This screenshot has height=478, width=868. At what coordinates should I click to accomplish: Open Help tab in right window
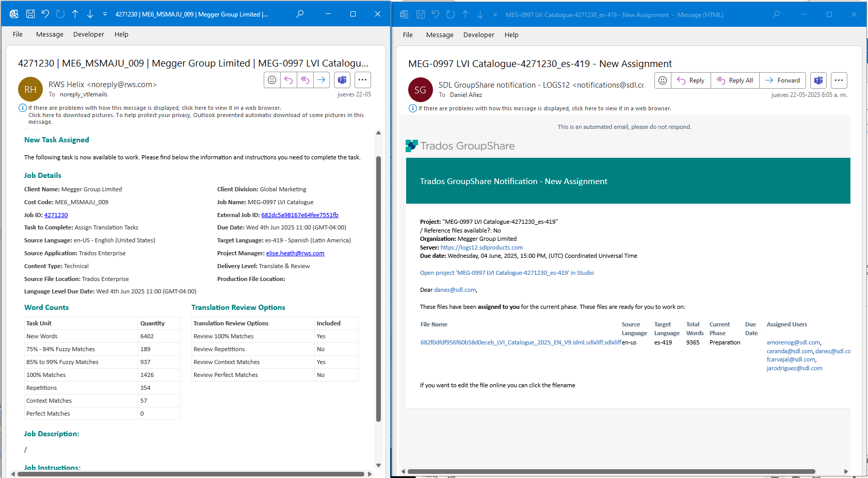click(511, 35)
